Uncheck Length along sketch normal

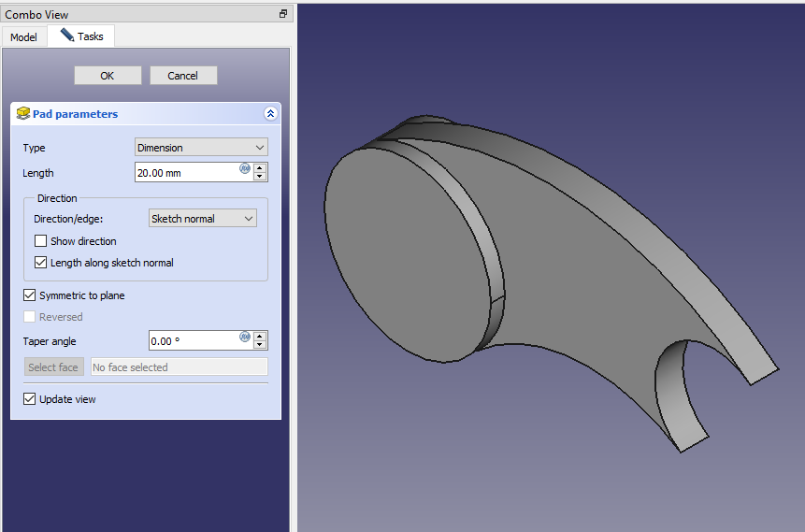[40, 263]
